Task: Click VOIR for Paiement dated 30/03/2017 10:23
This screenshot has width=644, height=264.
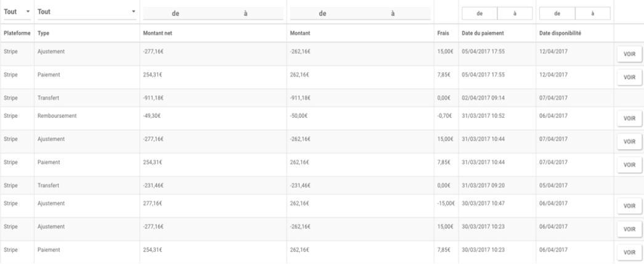Action: point(629,252)
